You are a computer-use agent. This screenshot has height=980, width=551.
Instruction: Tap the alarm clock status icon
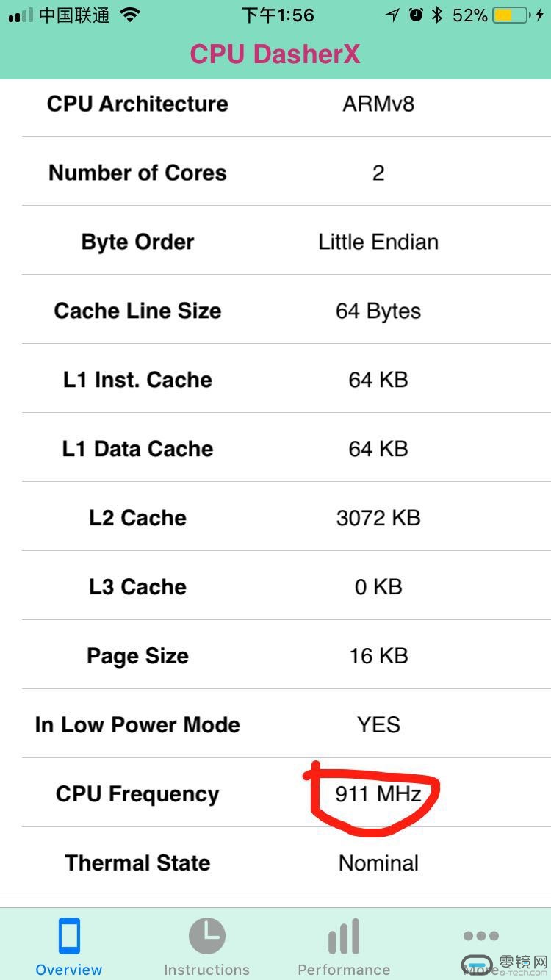click(416, 15)
